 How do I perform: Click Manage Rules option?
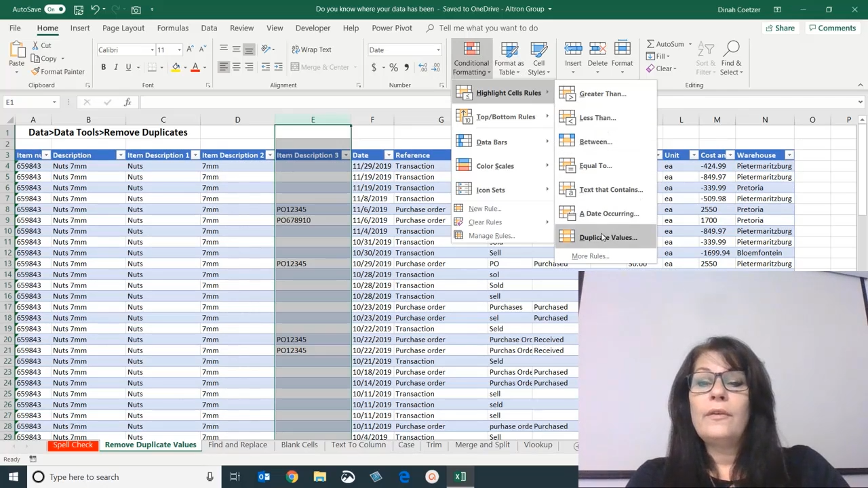tap(502, 236)
